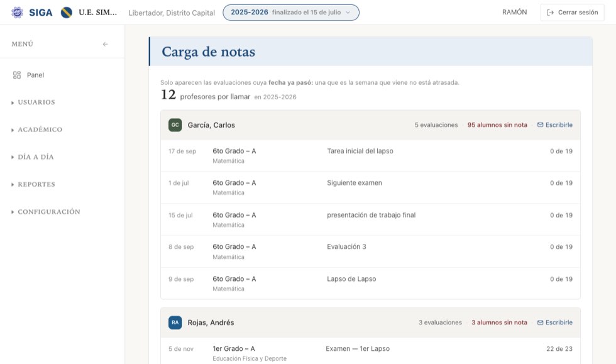This screenshot has height=364, width=616.
Task: Click the 1 de jul date
Action: (179, 183)
